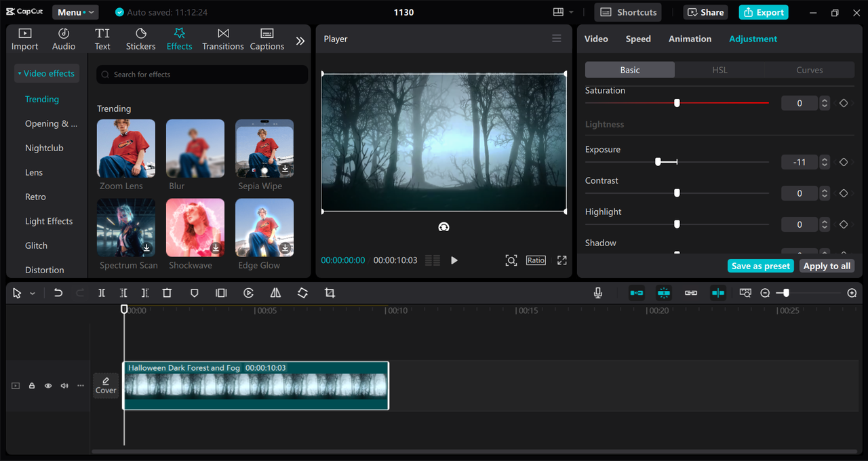Open the Text tab

(x=102, y=39)
